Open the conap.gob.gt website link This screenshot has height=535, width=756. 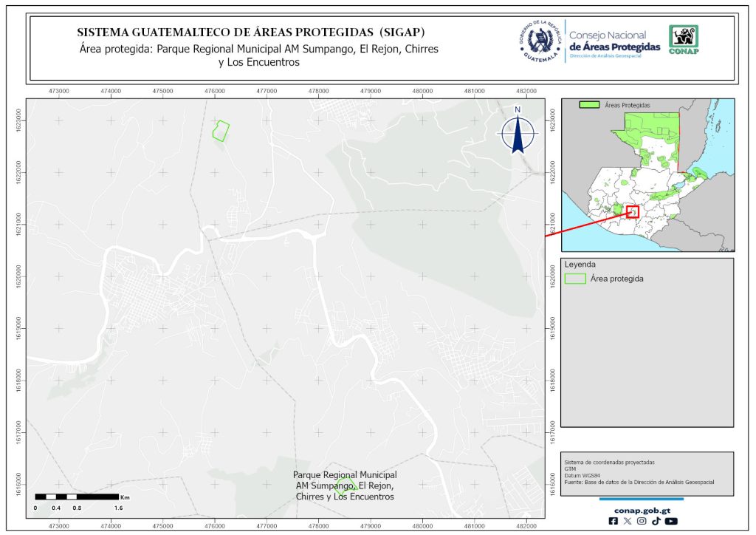pyautogui.click(x=642, y=509)
